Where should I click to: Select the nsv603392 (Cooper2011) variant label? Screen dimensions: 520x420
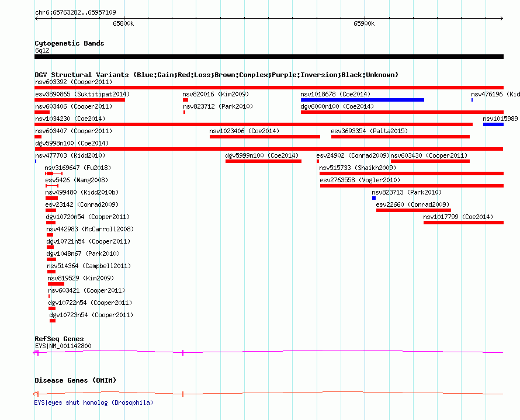click(74, 82)
